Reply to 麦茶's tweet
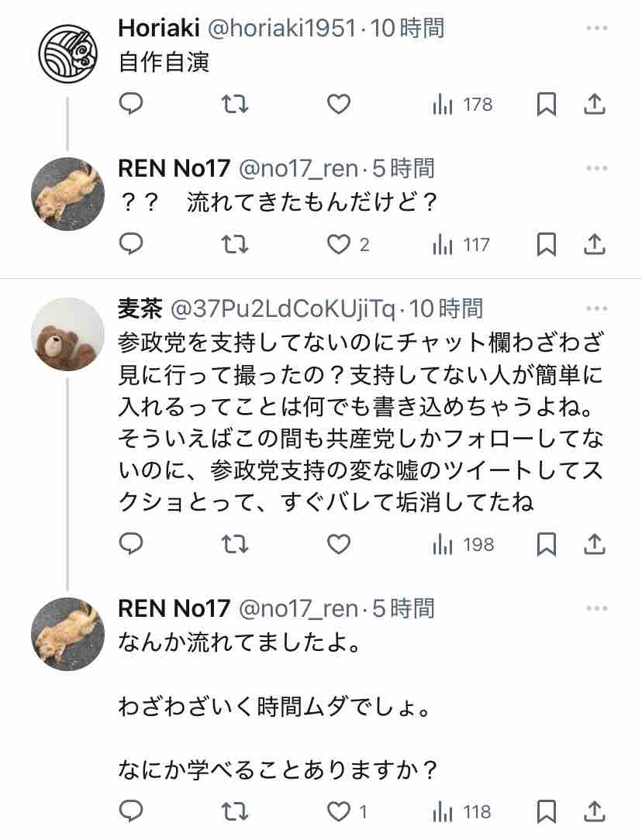642x840 pixels. (131, 544)
